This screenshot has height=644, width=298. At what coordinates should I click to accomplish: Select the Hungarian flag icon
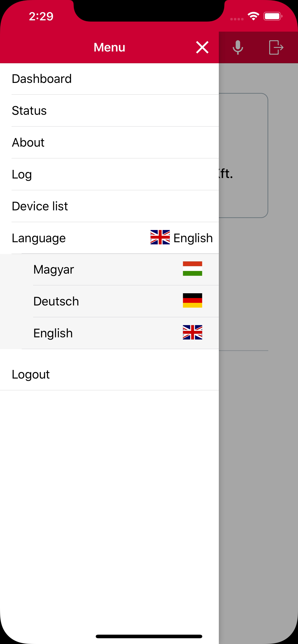coord(192,269)
